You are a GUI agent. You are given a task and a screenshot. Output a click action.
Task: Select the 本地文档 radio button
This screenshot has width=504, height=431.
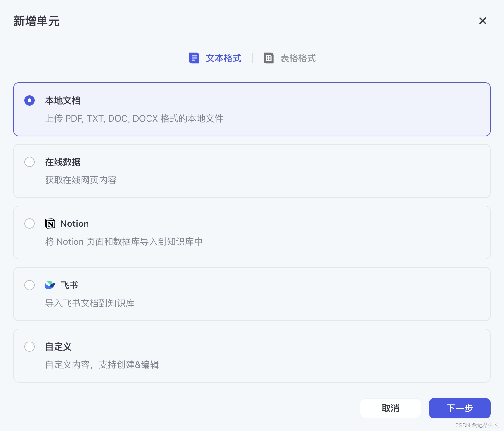29,100
